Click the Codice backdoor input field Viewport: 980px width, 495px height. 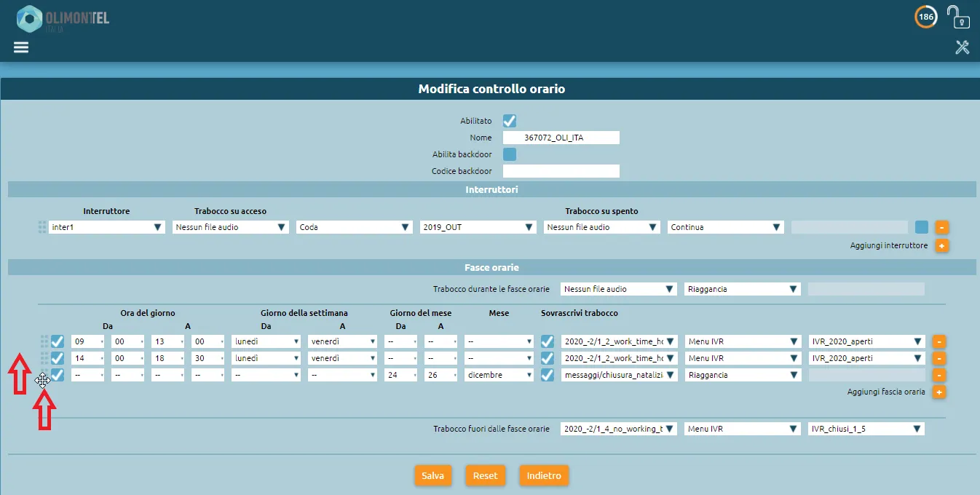pos(561,172)
